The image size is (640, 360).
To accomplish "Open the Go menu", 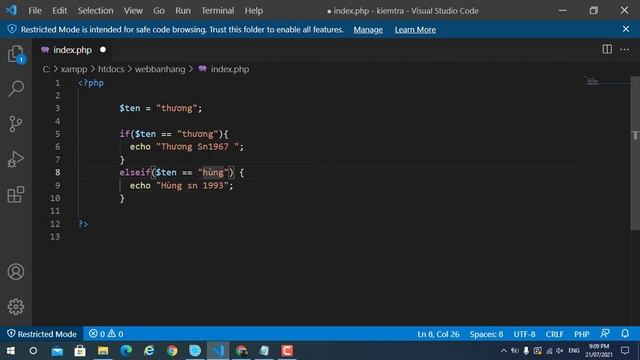I will (159, 11).
